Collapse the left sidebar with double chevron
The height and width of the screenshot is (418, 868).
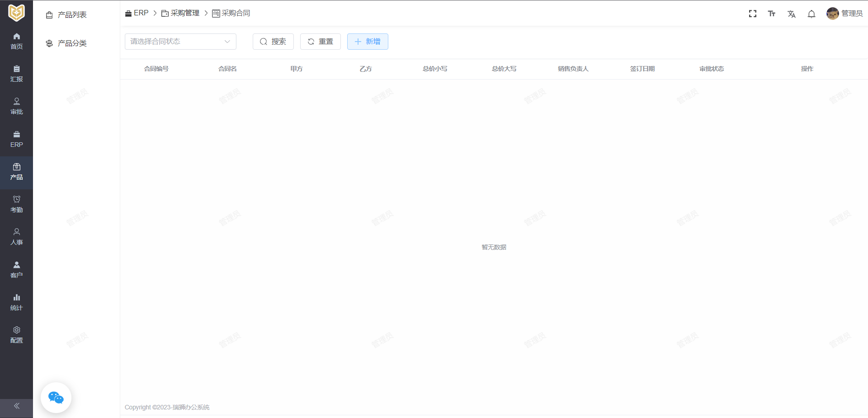(x=16, y=406)
